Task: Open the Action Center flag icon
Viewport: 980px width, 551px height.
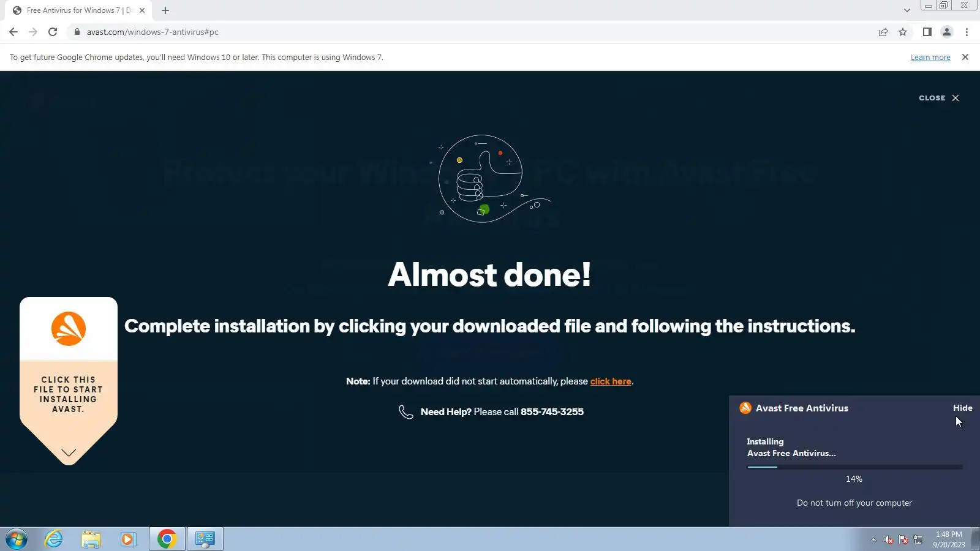Action: (903, 539)
